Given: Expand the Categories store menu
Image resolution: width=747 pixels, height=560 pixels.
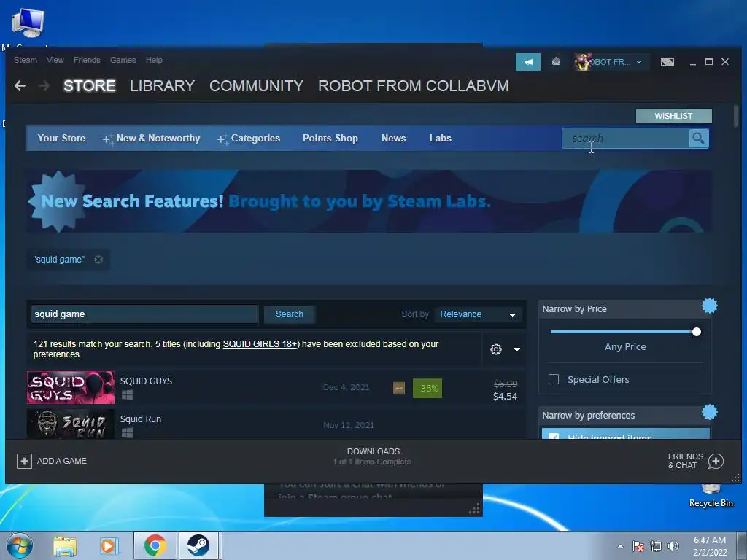Looking at the screenshot, I should point(249,138).
